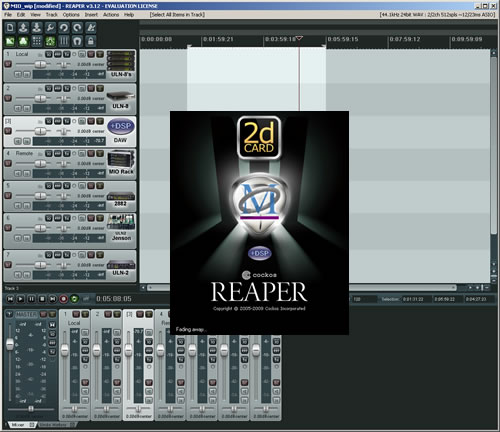Click the Redo arrow in the toolbar
The height and width of the screenshot is (432, 500).
coord(77,28)
